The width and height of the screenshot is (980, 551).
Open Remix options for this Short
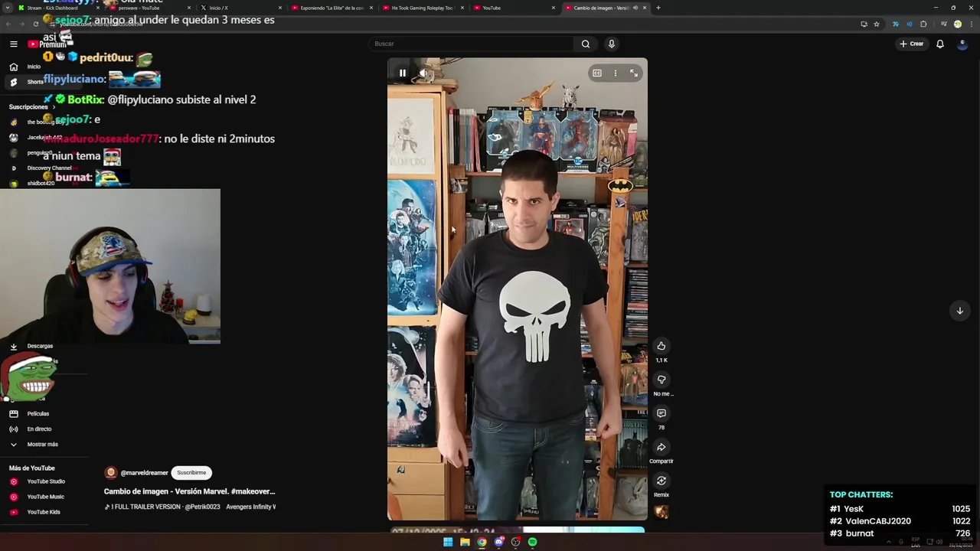pos(661,481)
